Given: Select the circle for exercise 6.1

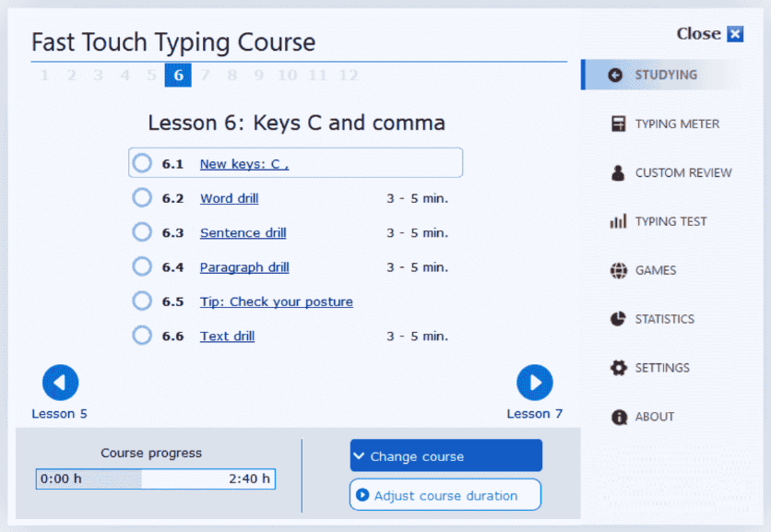Looking at the screenshot, I should click(x=142, y=163).
